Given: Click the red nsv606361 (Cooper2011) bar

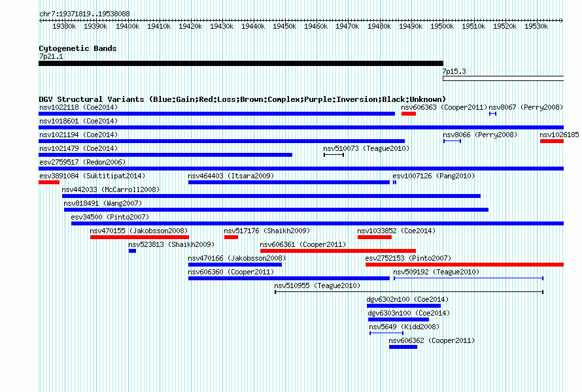Looking at the screenshot, I should (x=338, y=251).
